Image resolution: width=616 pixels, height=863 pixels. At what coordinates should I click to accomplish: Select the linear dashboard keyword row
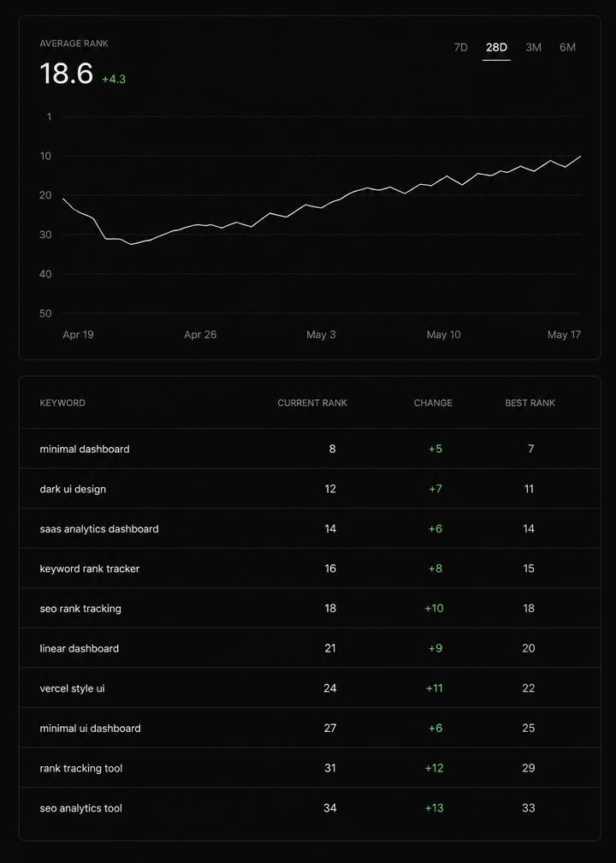311,648
